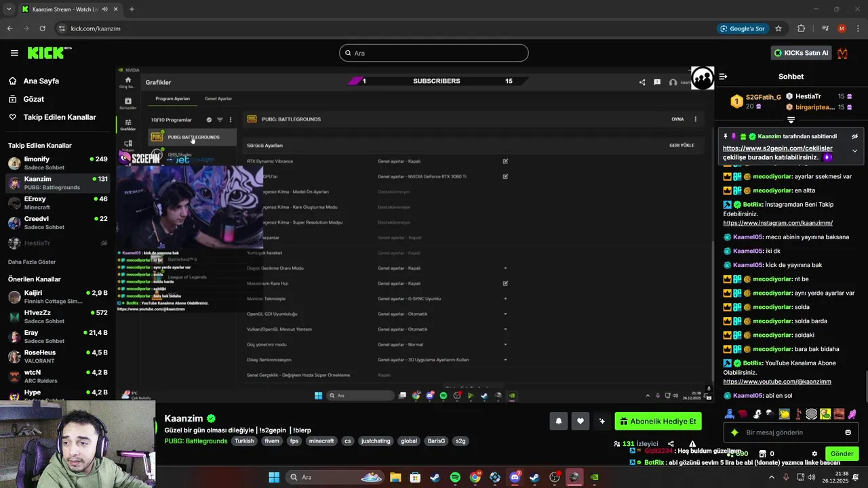Open limonify channel in sidebar
868x488 pixels.
tap(58, 163)
